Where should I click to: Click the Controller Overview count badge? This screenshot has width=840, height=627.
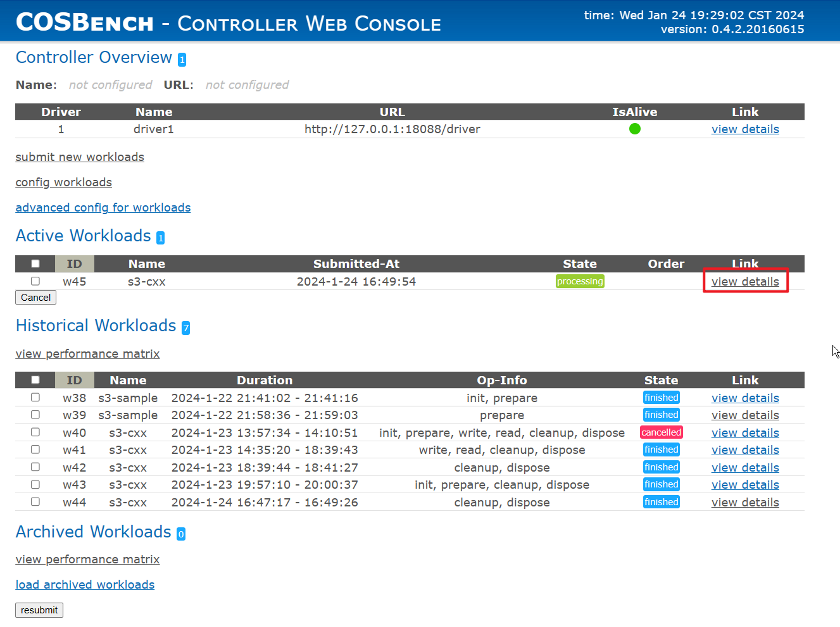(x=182, y=60)
